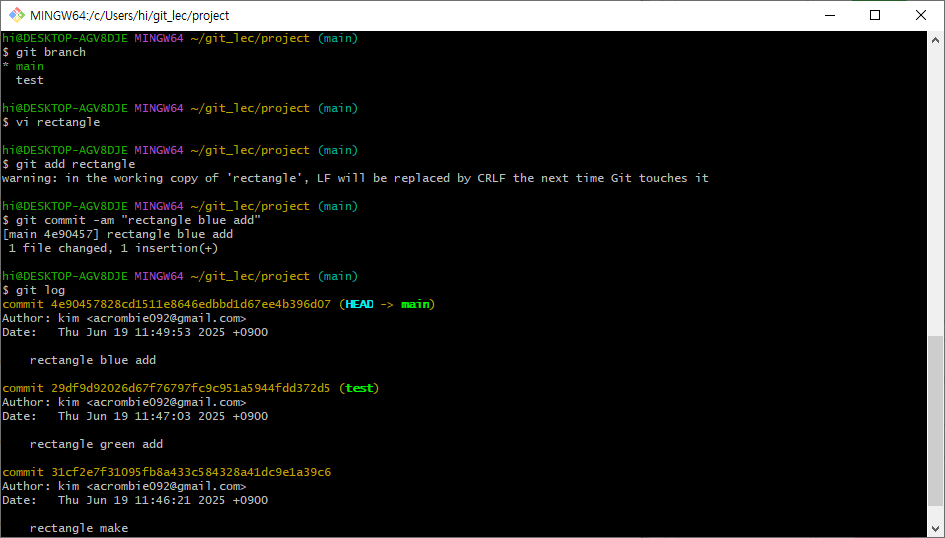
Task: Maximize the MINGW64 terminal window
Action: 875,15
